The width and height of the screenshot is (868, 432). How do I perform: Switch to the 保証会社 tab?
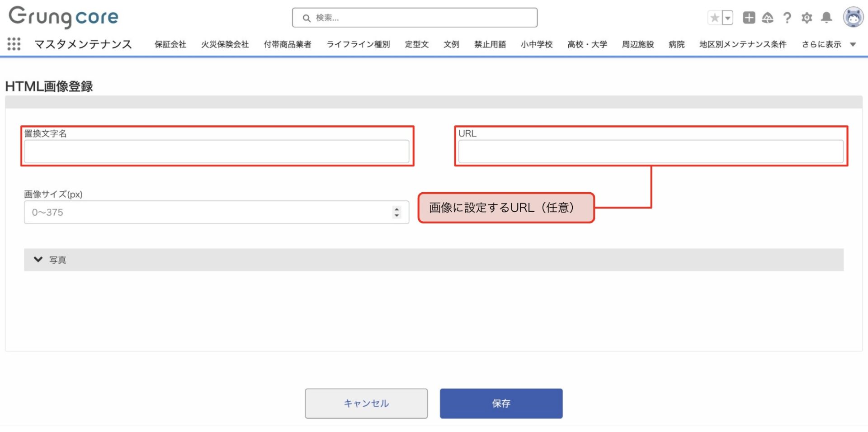[170, 44]
